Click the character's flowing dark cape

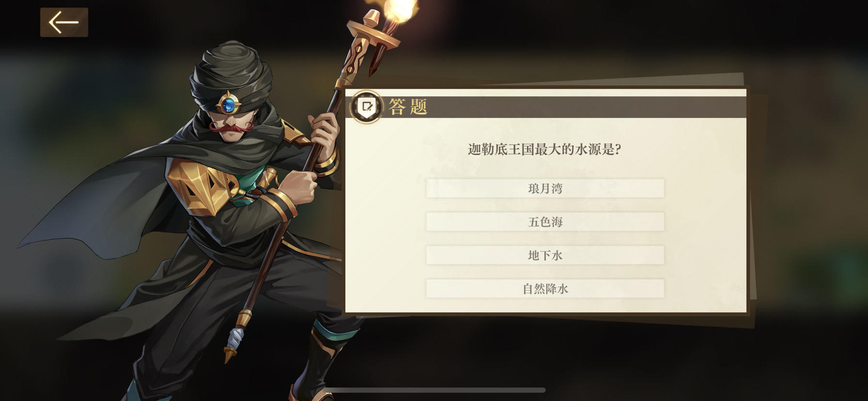coord(97,203)
